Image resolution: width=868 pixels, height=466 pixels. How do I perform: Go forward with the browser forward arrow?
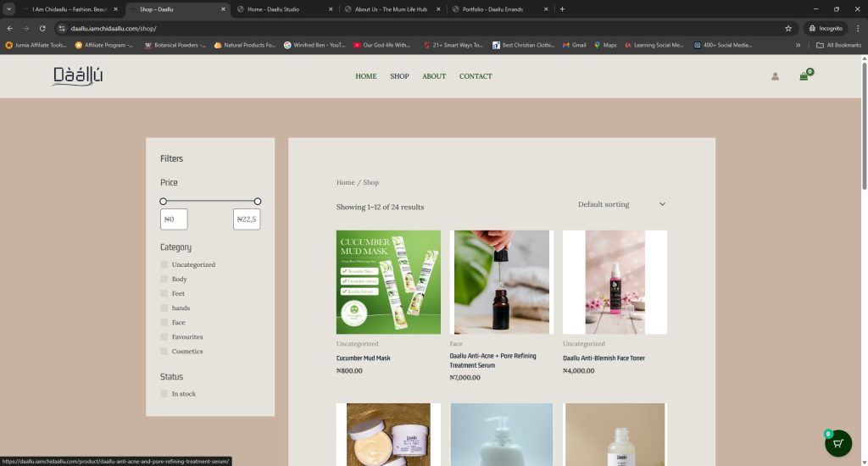coord(26,28)
